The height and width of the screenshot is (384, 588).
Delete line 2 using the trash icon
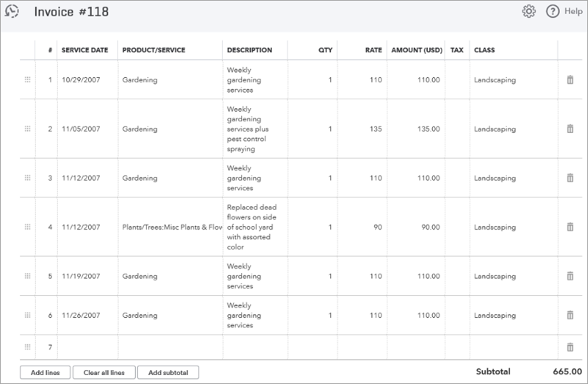(x=570, y=129)
